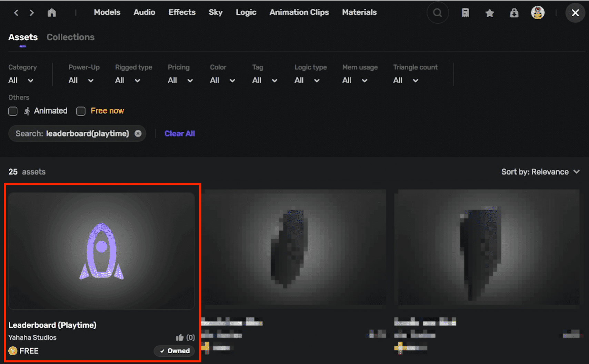Open favorites star icon
The width and height of the screenshot is (589, 364).
489,13
